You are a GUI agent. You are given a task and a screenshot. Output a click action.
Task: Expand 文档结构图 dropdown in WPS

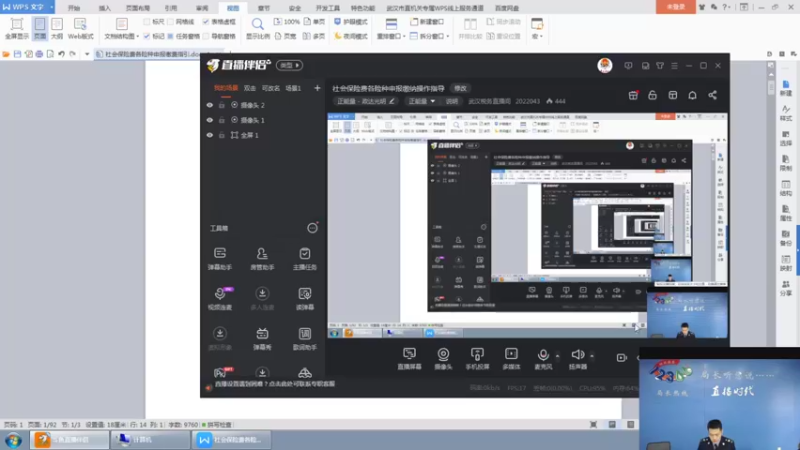(137, 37)
